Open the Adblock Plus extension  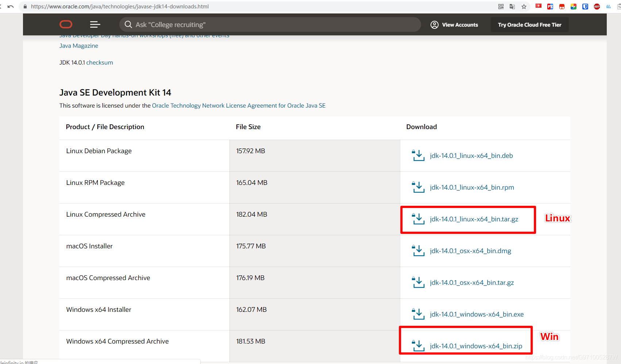tap(596, 6)
